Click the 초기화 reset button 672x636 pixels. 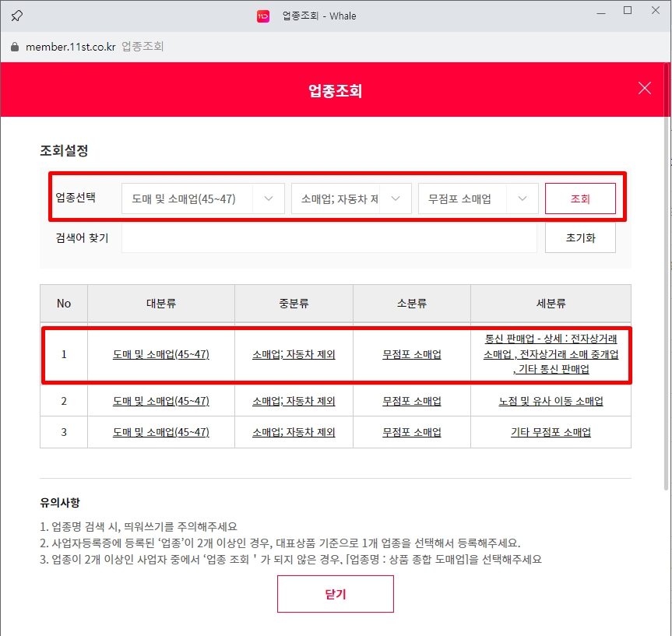coord(580,238)
